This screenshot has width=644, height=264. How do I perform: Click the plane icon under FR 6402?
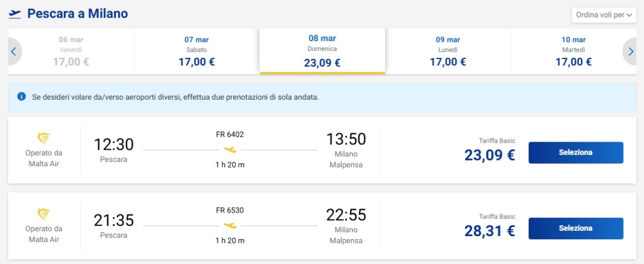tap(230, 150)
